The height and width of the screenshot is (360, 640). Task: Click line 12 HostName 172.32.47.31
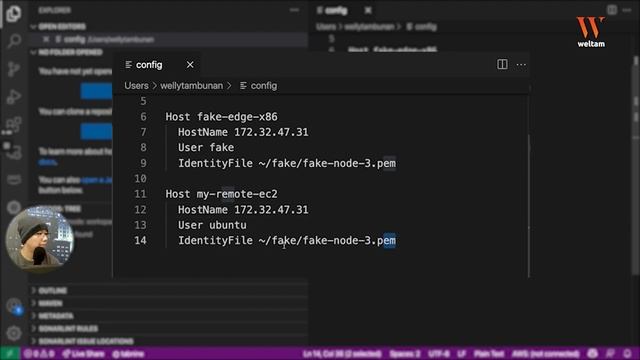pos(243,209)
